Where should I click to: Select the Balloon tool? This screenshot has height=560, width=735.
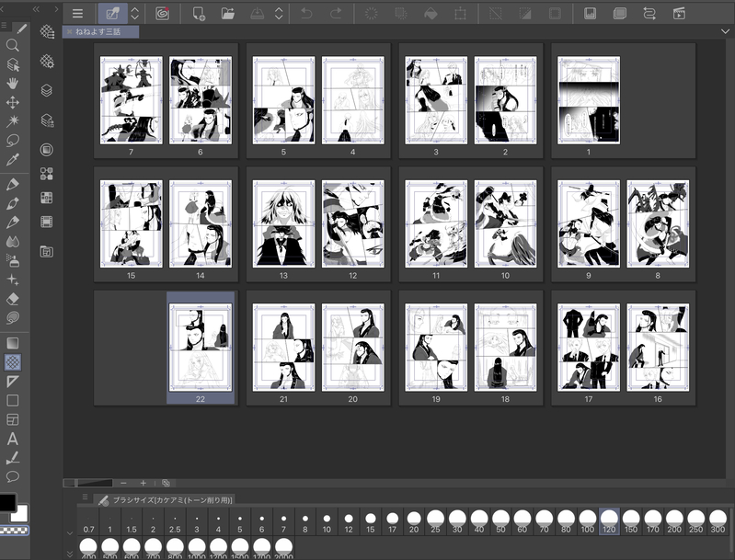(x=13, y=476)
